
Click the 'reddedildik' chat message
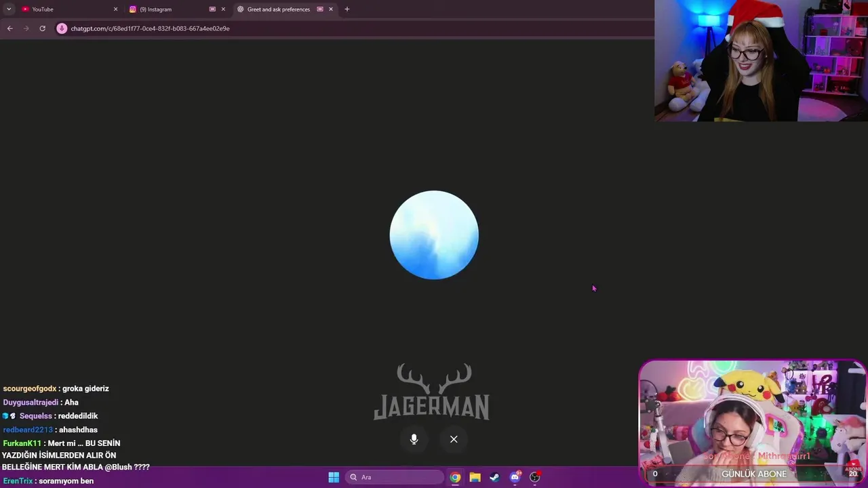pos(78,416)
